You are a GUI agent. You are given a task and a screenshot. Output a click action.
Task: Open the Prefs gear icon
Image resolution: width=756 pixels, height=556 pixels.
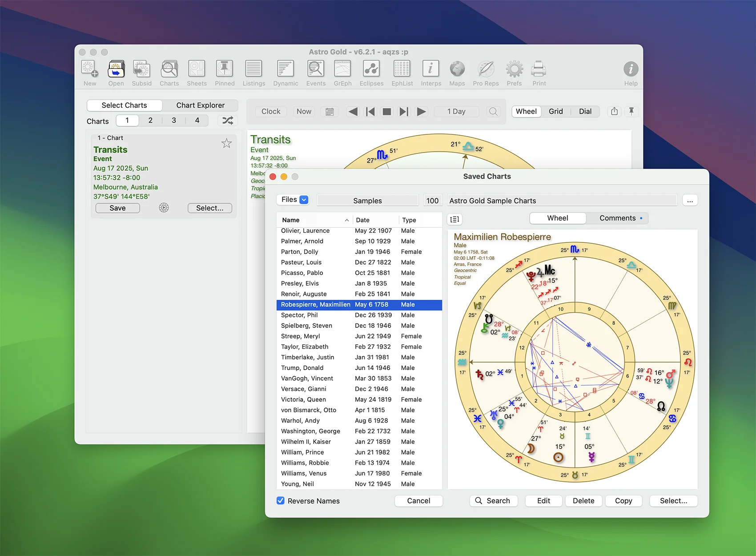(x=514, y=69)
